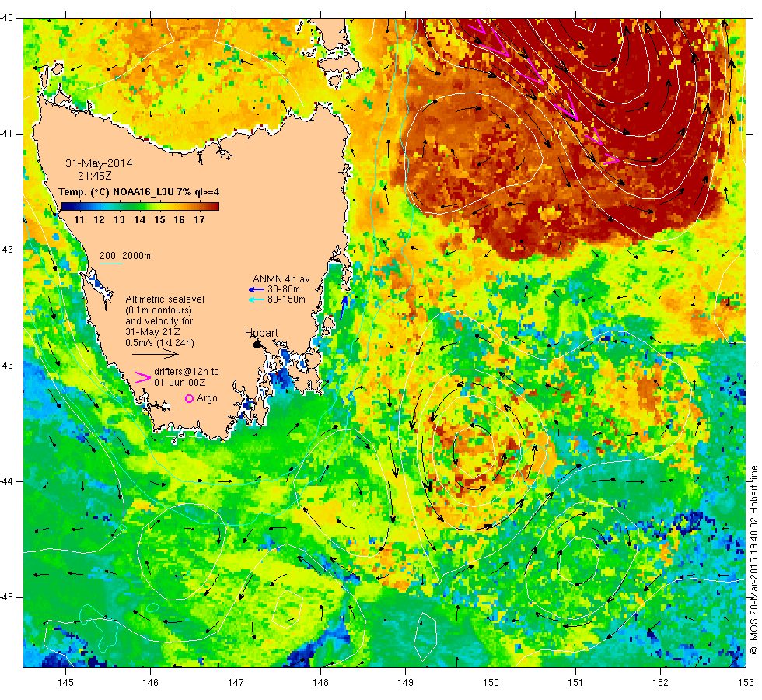The image size is (762, 700).
Task: Click the '31-May 21Z' legend text
Action: click(x=152, y=332)
